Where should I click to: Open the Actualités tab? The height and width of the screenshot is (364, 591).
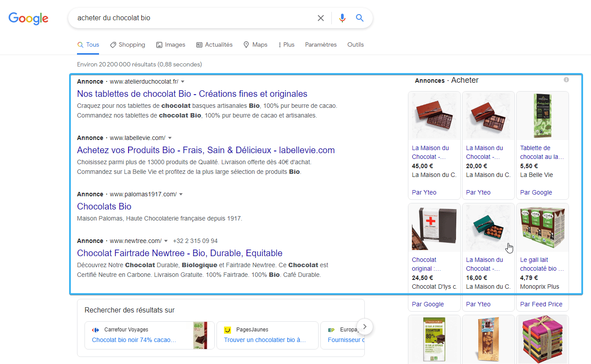[214, 44]
